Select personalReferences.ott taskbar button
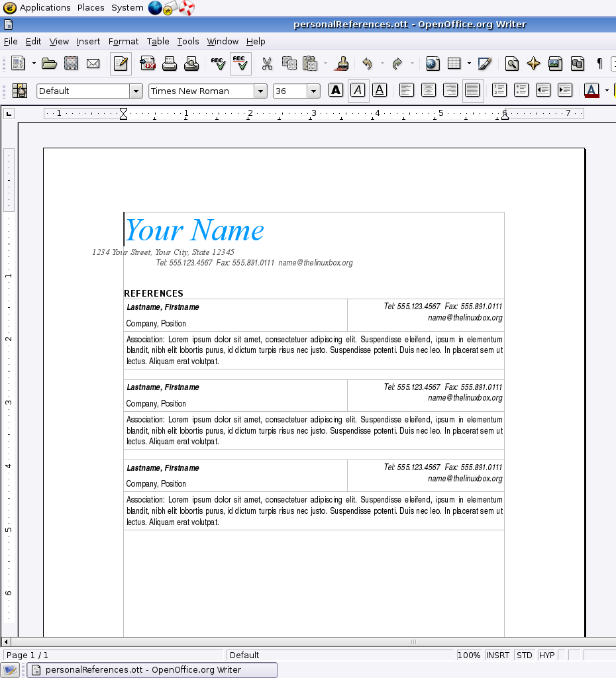 (x=152, y=670)
